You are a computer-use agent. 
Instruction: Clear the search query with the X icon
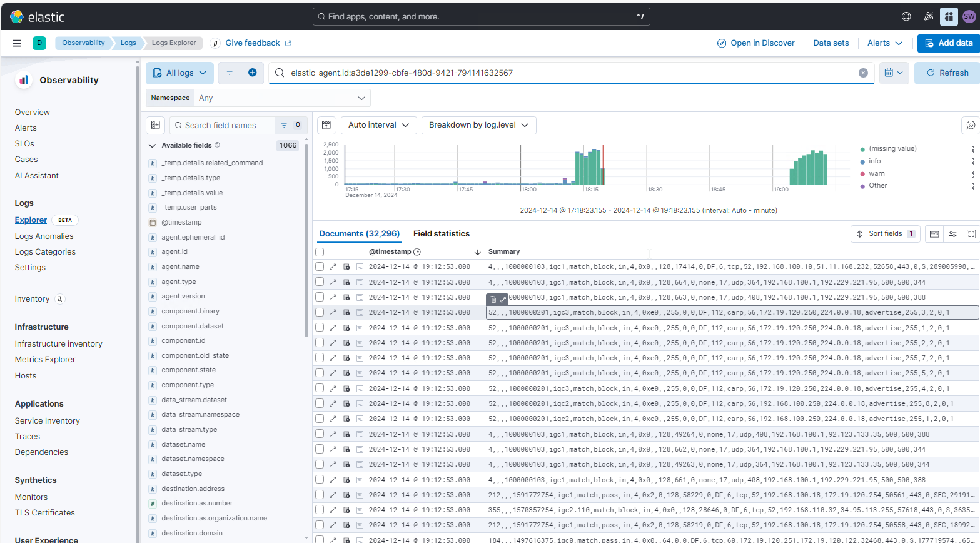click(863, 73)
